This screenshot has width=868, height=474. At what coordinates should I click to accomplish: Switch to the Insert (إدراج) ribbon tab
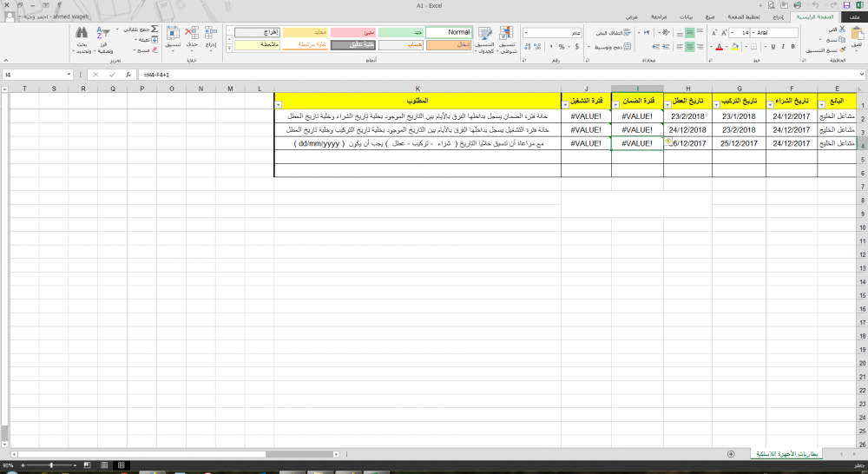[778, 17]
